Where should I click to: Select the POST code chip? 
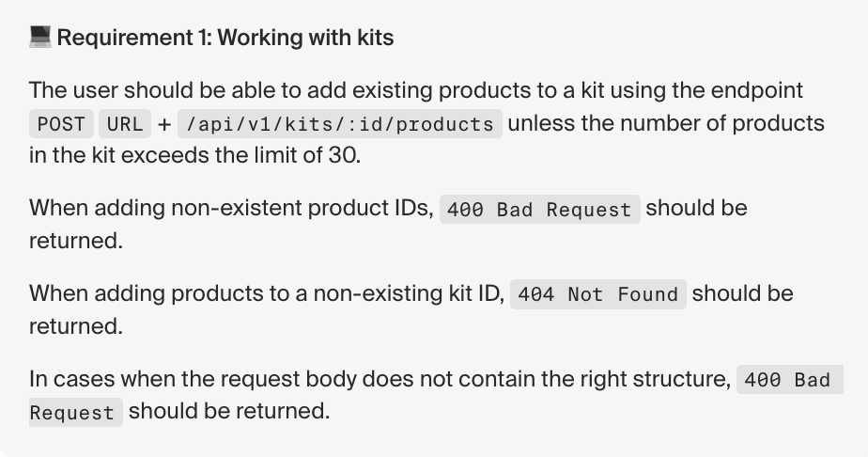pyautogui.click(x=61, y=123)
